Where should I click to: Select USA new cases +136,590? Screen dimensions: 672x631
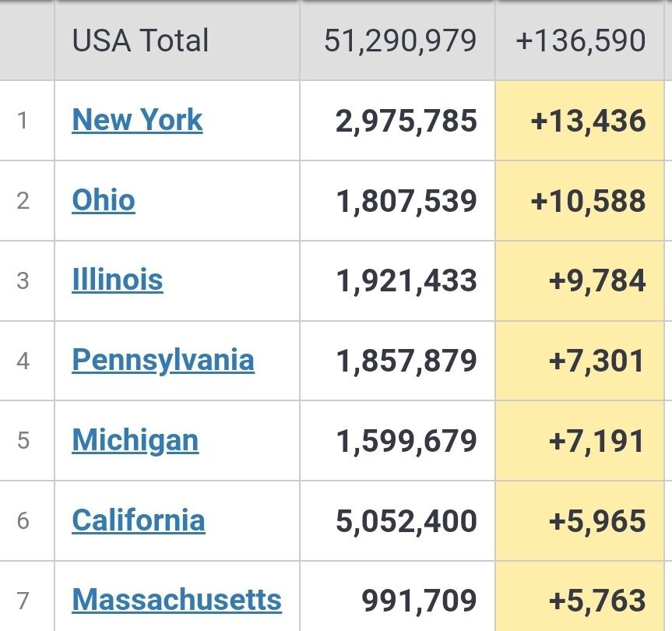[x=581, y=41]
